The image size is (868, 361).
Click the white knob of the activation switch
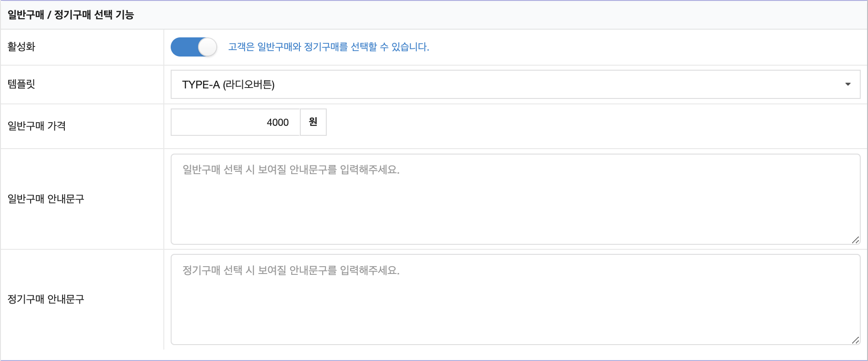click(208, 47)
